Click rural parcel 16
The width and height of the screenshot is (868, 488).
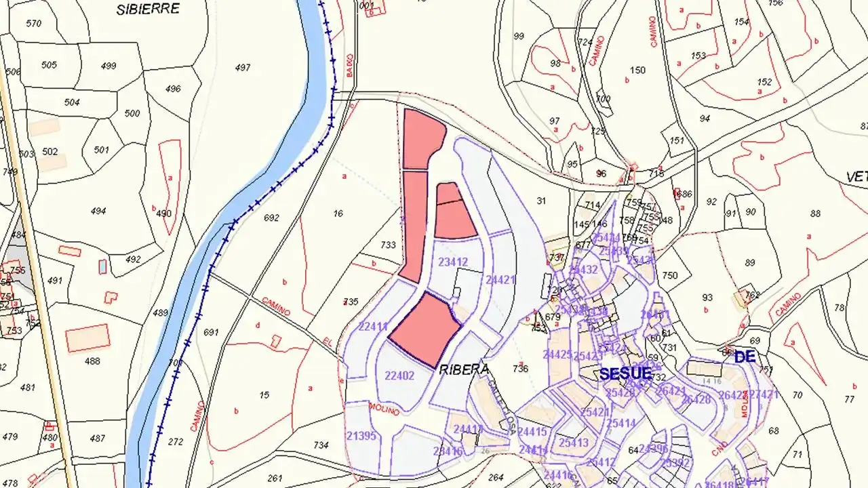[x=338, y=213]
